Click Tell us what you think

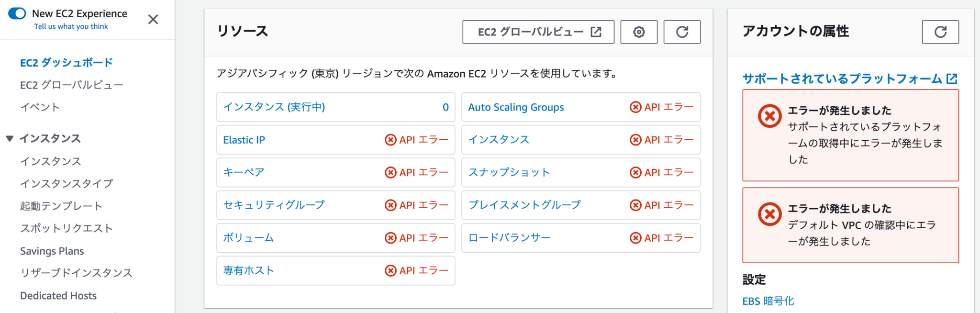point(71,26)
